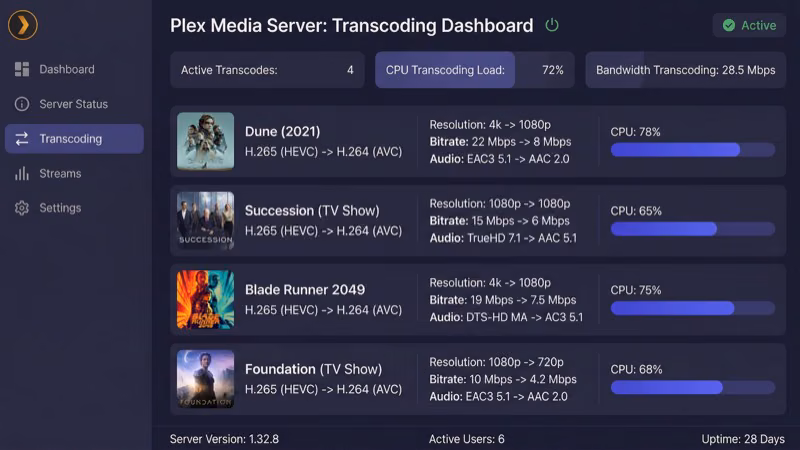800x450 pixels.
Task: Click the Foundation CPU 68% progress bar
Action: 693,387
